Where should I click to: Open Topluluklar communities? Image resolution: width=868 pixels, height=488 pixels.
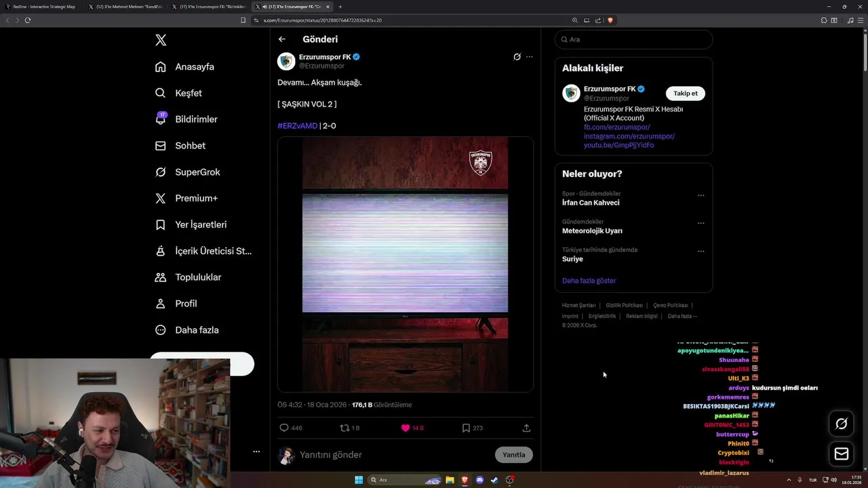pos(189,277)
